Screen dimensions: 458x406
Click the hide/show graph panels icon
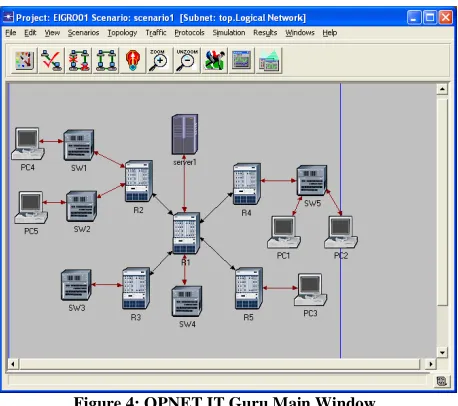(x=269, y=60)
